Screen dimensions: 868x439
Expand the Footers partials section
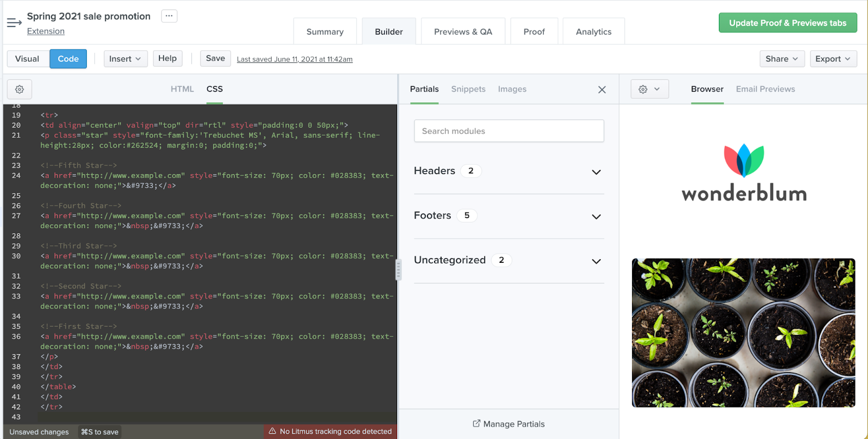point(596,216)
